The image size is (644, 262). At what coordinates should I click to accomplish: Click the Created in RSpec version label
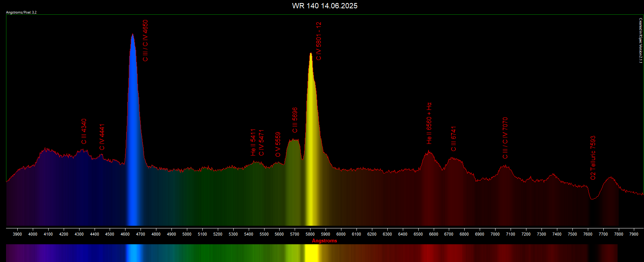[640, 41]
